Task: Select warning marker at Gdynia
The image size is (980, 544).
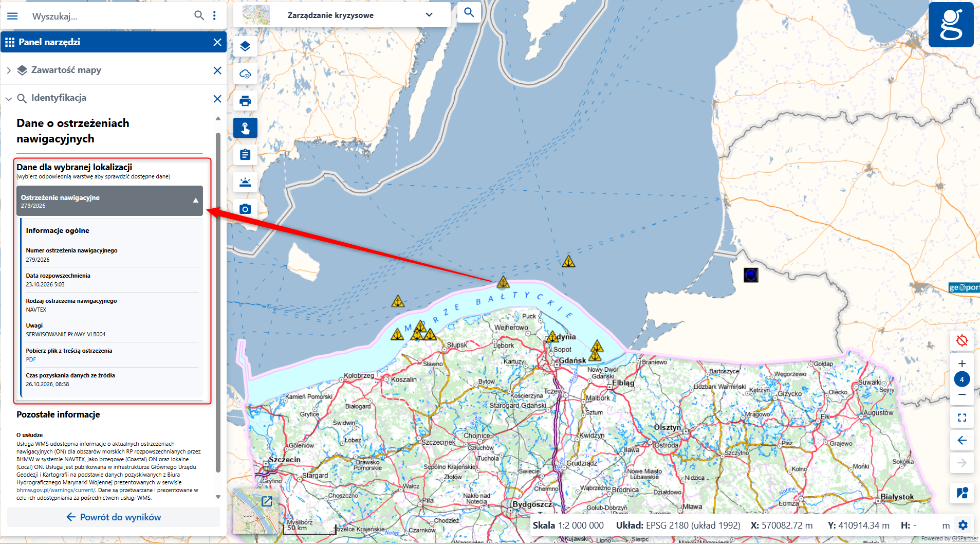Action: [x=552, y=337]
